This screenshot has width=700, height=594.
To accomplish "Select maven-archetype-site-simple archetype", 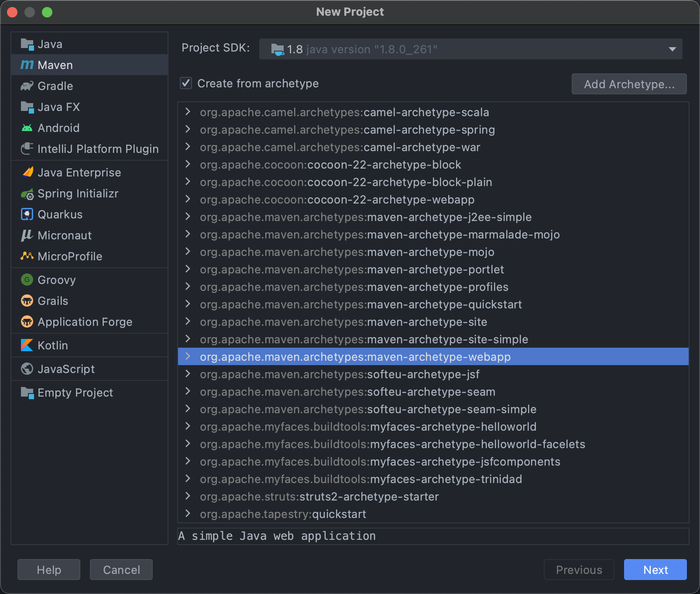I will pyautogui.click(x=433, y=339).
